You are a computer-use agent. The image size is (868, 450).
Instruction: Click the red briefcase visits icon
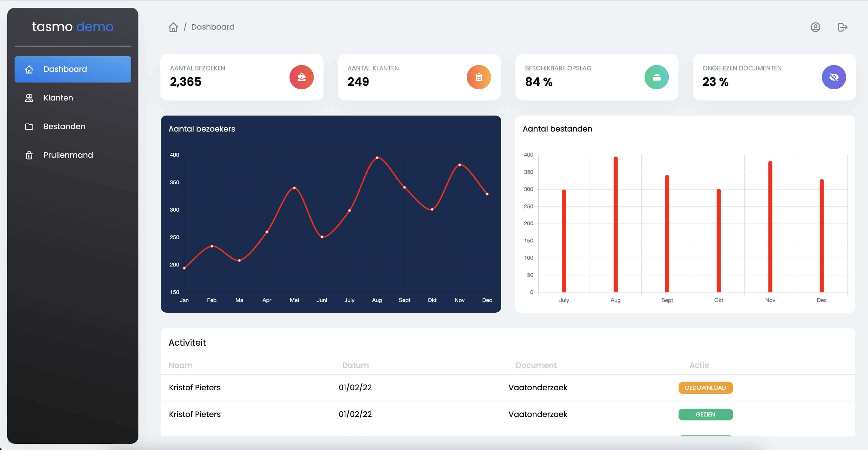(301, 77)
